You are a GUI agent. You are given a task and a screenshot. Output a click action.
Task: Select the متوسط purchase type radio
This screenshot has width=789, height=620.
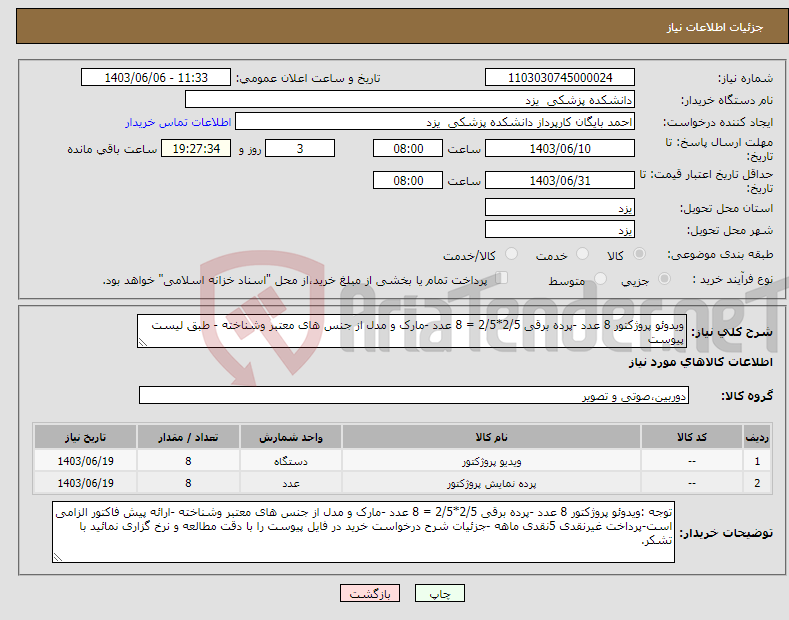click(x=600, y=278)
